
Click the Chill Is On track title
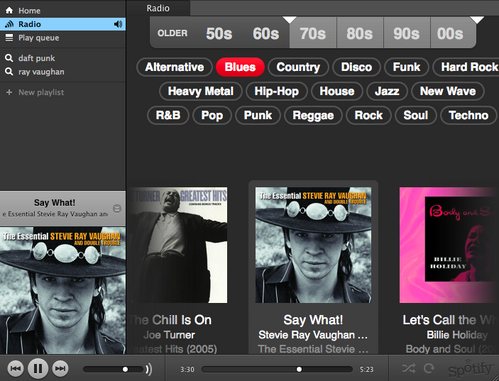tap(171, 320)
